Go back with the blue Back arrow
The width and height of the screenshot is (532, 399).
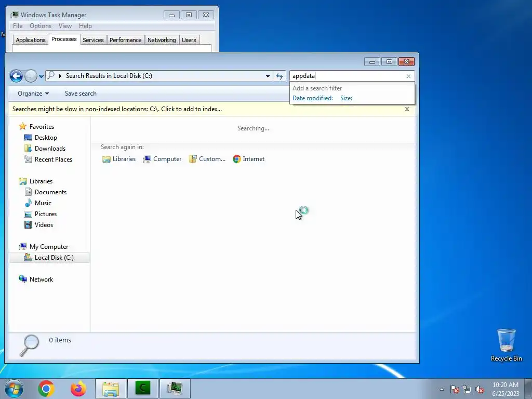(16, 76)
